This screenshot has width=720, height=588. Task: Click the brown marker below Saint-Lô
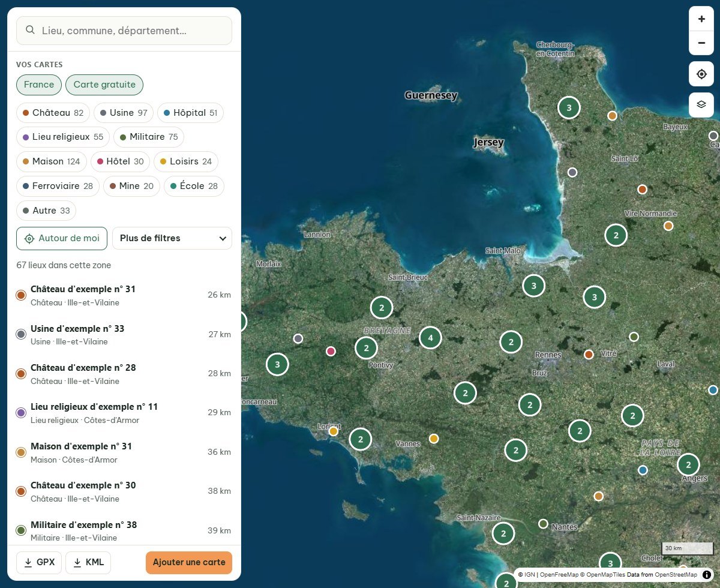[642, 190]
